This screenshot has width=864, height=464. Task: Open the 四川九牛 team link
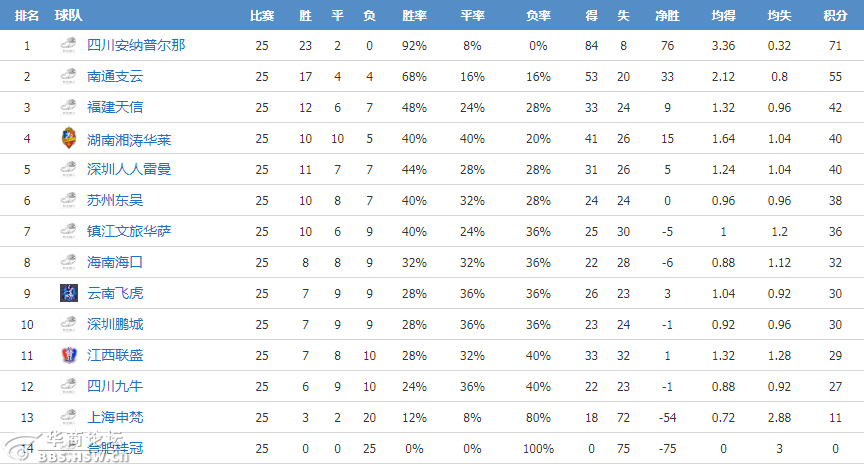115,386
